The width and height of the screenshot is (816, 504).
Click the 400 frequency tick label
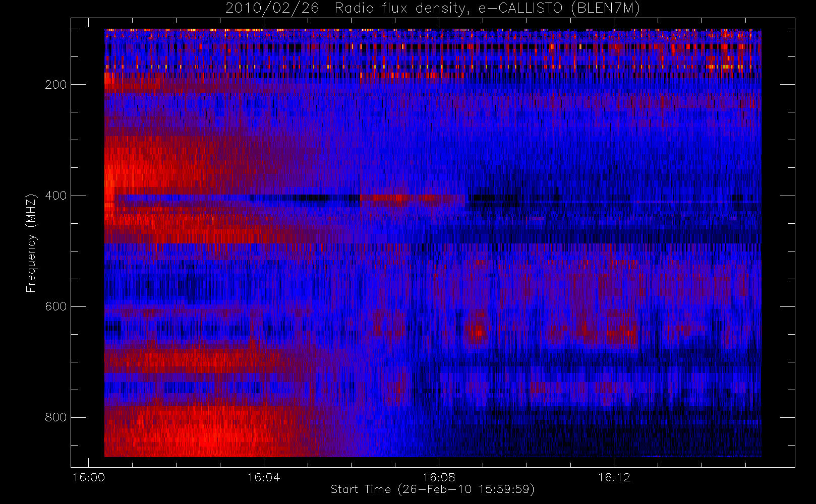click(56, 196)
